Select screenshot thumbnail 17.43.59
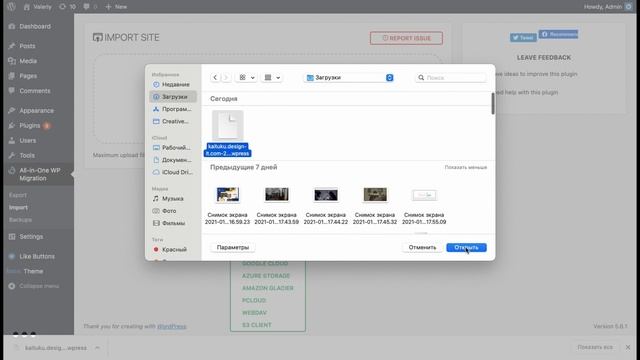 tap(277, 195)
